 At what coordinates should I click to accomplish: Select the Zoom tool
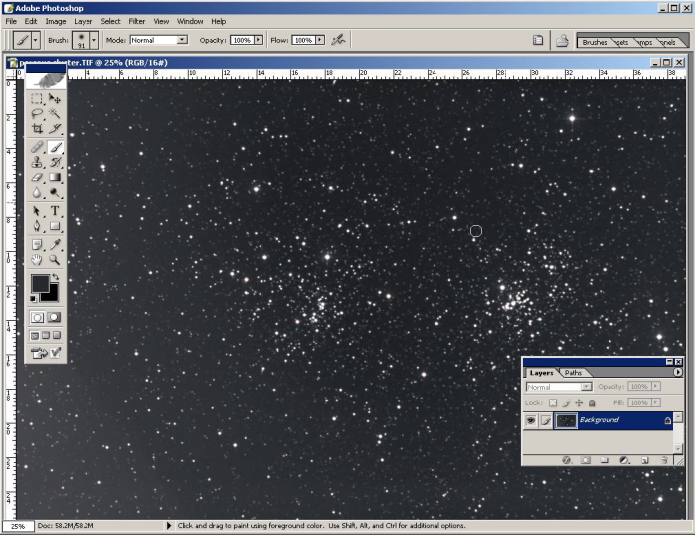click(x=55, y=259)
